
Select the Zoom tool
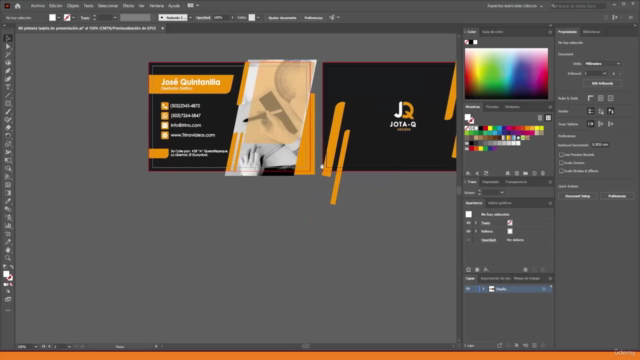[8, 258]
